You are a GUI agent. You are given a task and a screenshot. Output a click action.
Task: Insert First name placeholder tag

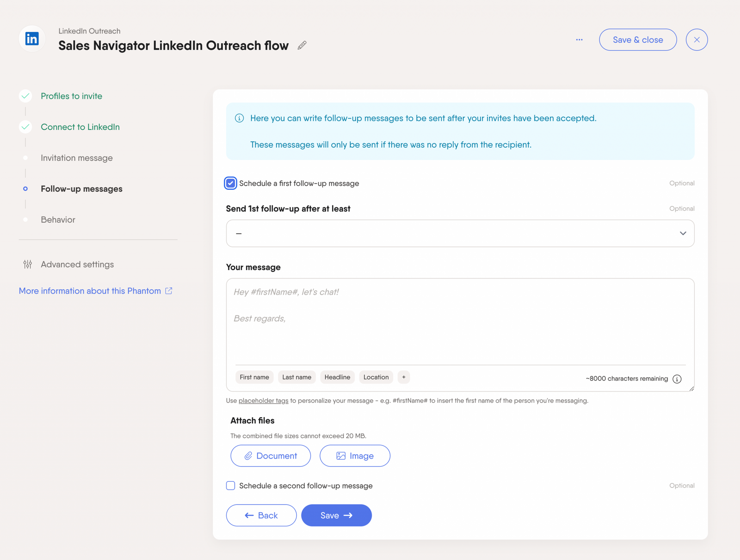tap(254, 377)
